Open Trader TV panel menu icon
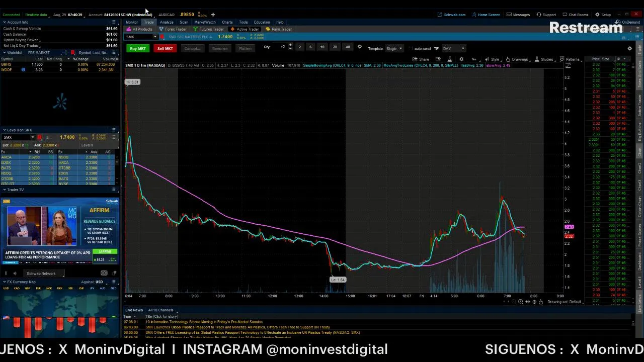Image resolution: width=644 pixels, height=362 pixels. 114,190
